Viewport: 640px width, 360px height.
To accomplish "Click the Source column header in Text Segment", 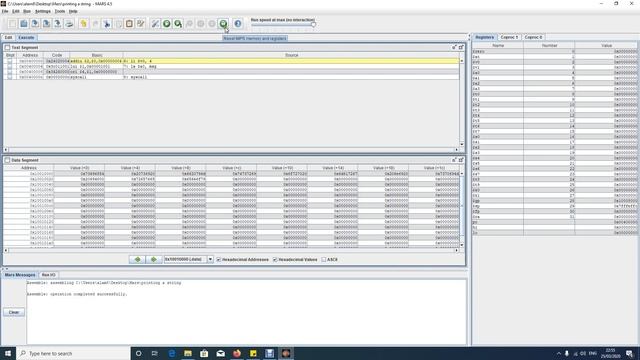I will point(291,55).
